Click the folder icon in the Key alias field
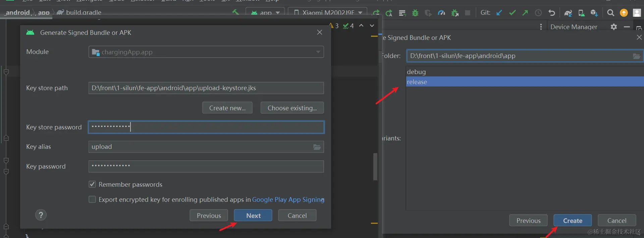Viewport: 644px width, 238px height. click(317, 147)
